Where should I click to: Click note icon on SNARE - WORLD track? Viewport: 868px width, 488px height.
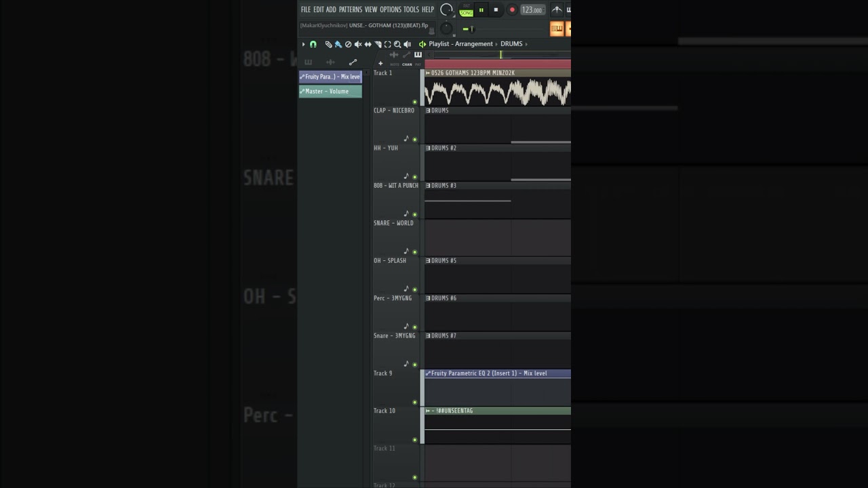pos(406,251)
